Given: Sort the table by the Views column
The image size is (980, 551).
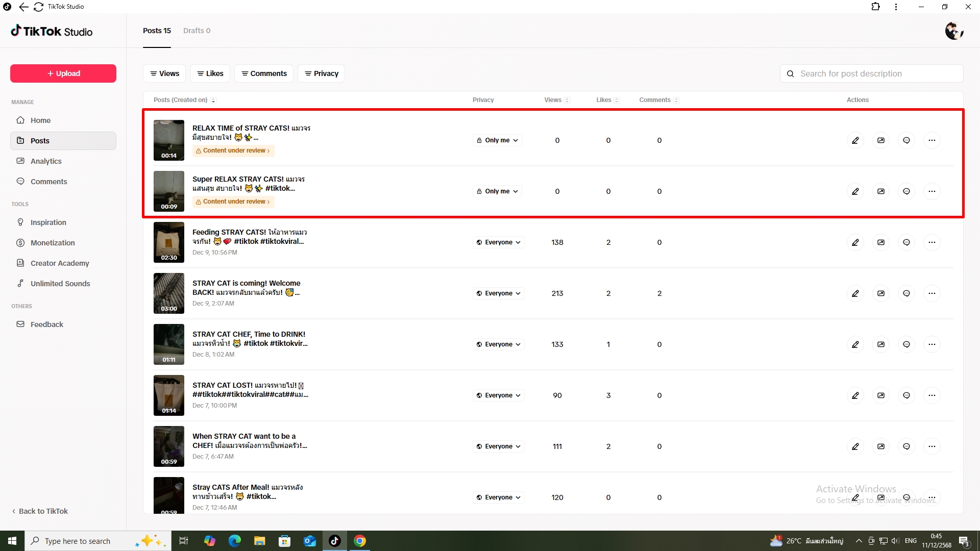Looking at the screenshot, I should [556, 100].
